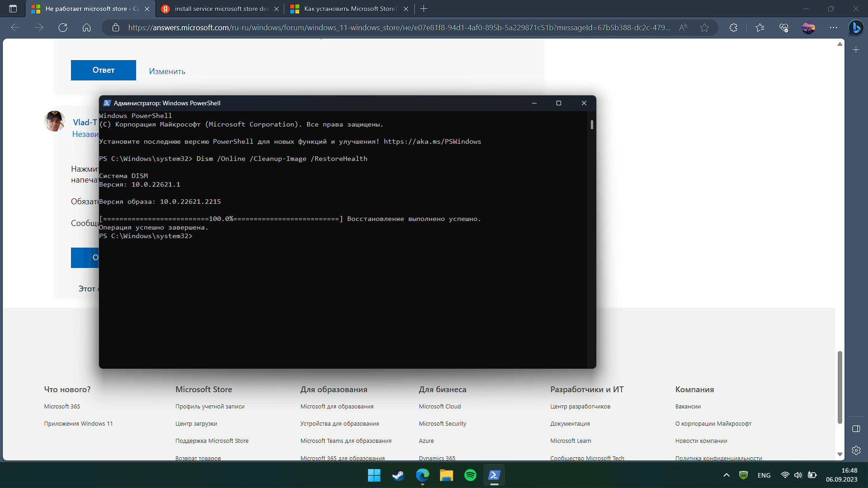This screenshot has height=488, width=868.
Task: Click the PowerShell scrollbar thumb
Action: pos(592,124)
